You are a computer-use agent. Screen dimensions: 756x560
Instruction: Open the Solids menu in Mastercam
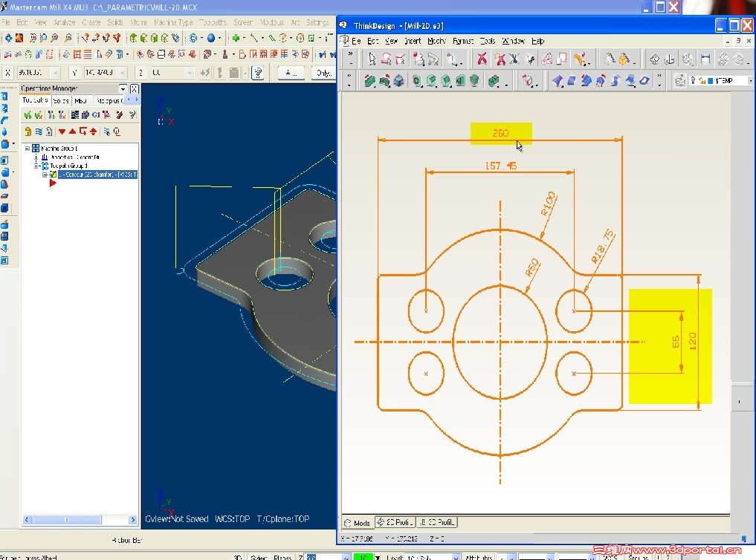tap(114, 22)
